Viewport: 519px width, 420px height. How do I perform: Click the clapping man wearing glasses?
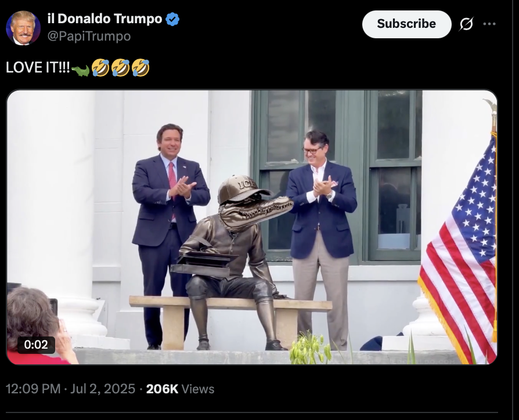322,238
